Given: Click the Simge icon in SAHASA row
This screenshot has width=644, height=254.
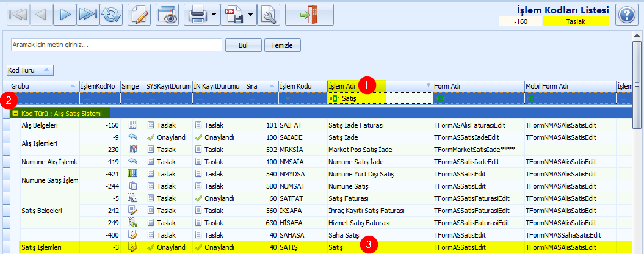Looking at the screenshot, I should [132, 236].
